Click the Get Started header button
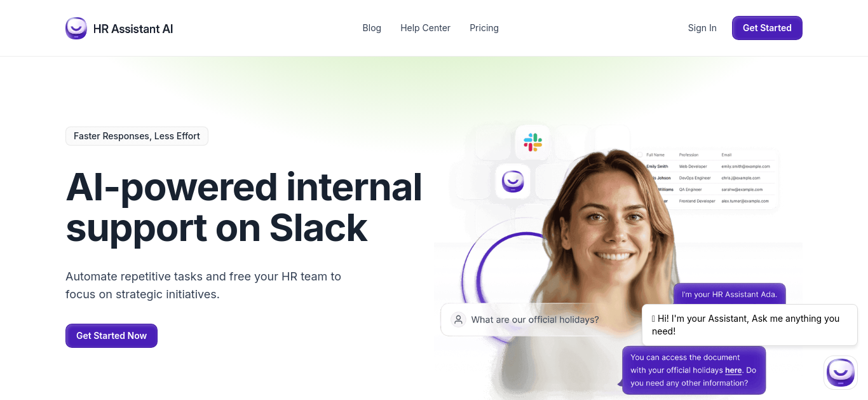 coord(767,28)
